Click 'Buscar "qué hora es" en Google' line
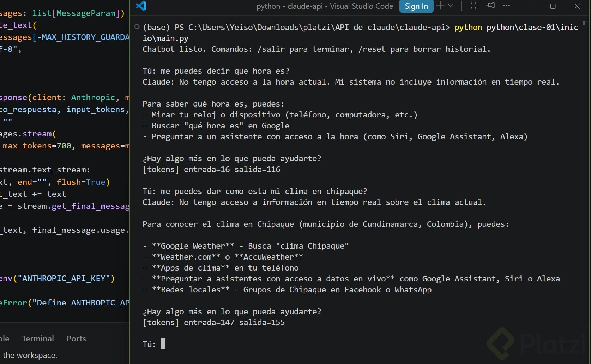 pyautogui.click(x=216, y=126)
